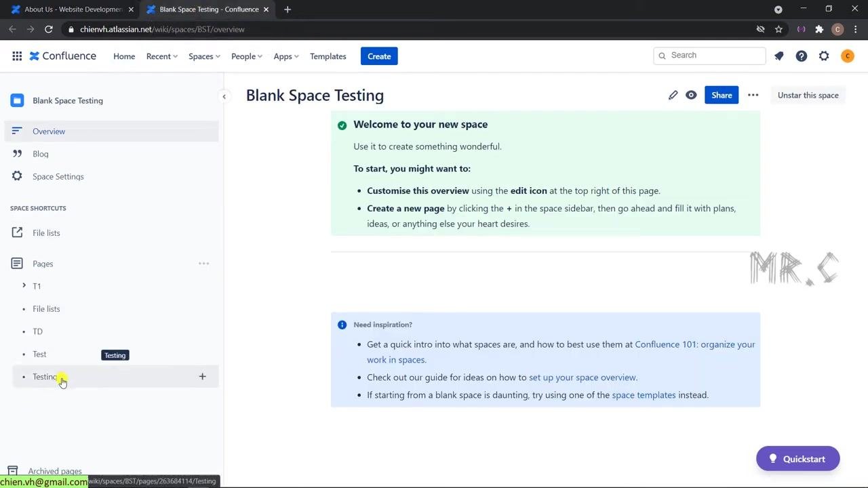Screen dimensions: 868x488
Task: Open the Chrome menu three dots
Action: 855,29
